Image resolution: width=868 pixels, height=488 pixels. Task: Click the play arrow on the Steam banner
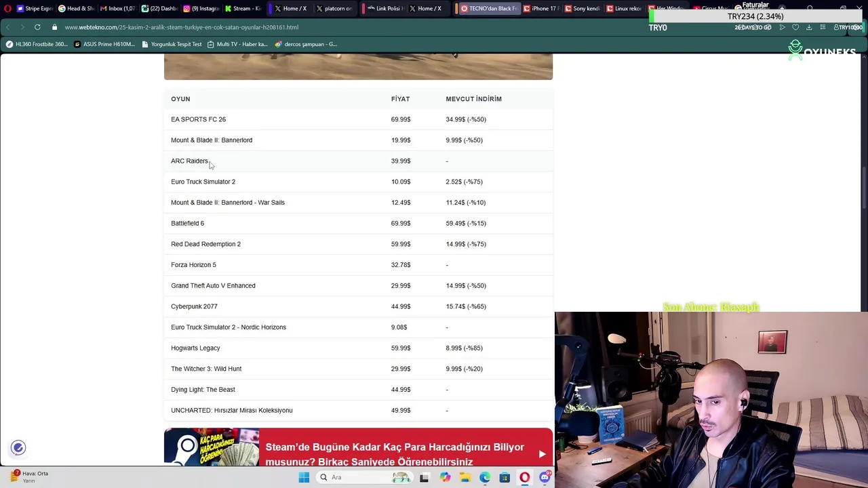(542, 454)
